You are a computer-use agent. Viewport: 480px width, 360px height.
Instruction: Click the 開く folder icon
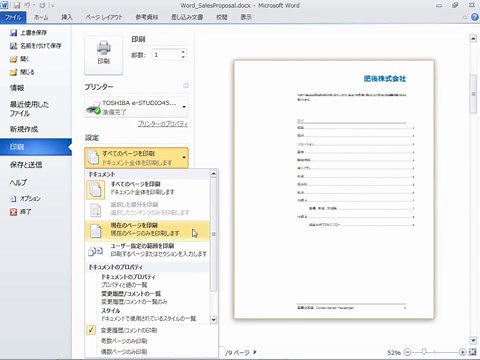coord(13,59)
